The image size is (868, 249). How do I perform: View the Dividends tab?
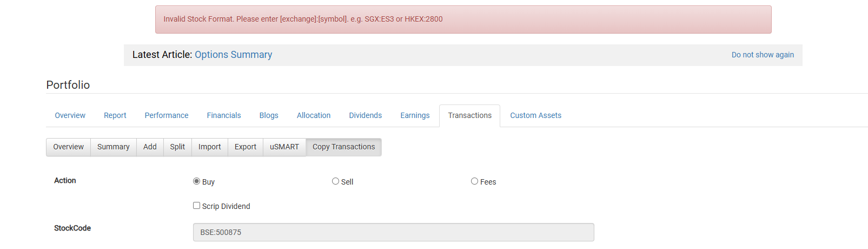tap(365, 115)
